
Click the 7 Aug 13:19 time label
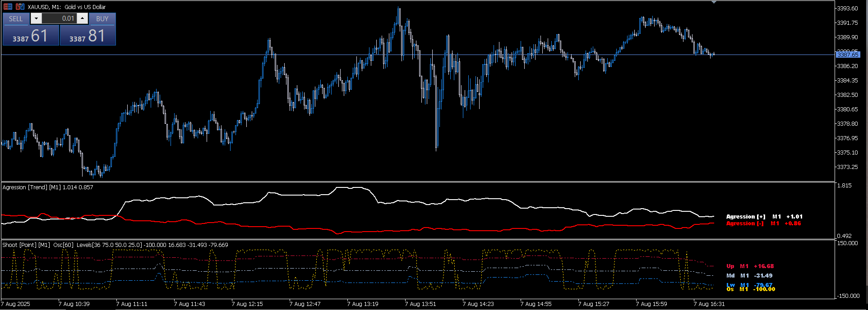point(363,304)
